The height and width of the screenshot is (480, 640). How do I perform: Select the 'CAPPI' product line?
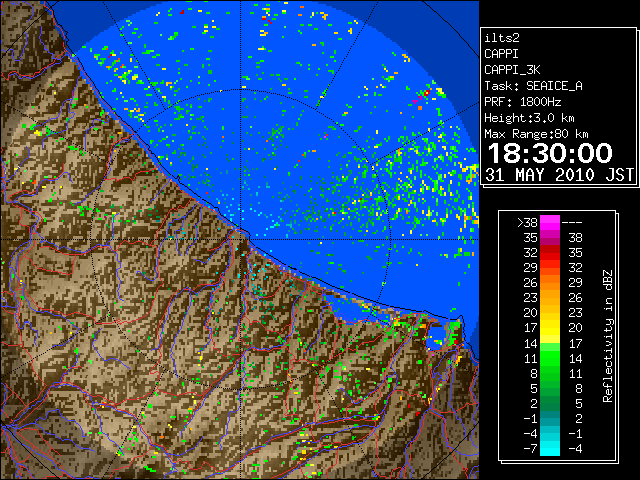[501, 54]
